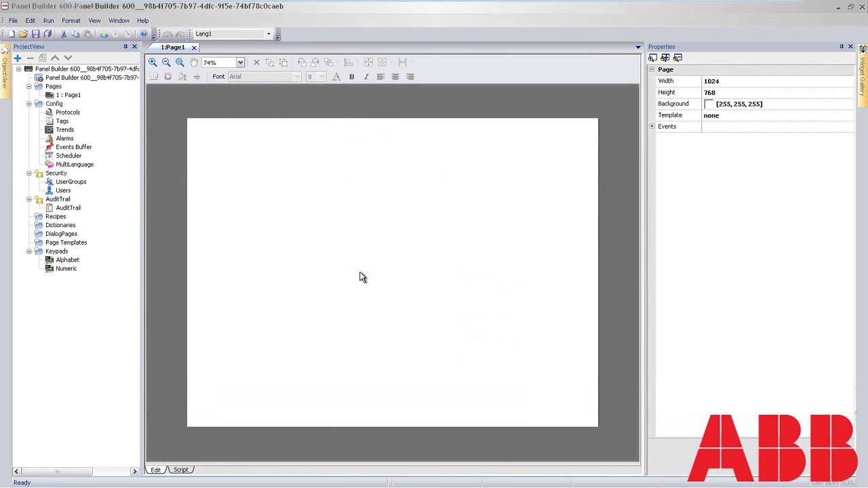The image size is (868, 488).
Task: Pin the ProjectView panel
Action: click(x=125, y=47)
